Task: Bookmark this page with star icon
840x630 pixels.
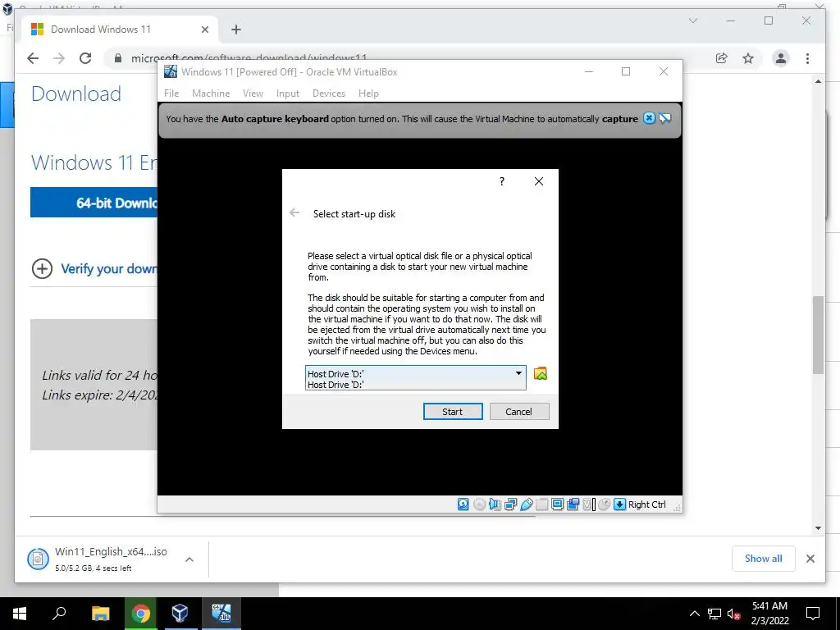Action: [748, 58]
